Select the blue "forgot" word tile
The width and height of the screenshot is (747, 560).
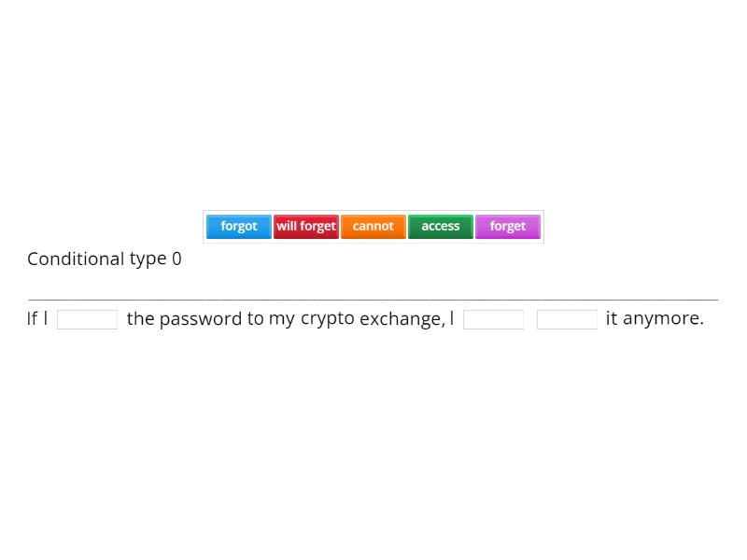tap(239, 227)
